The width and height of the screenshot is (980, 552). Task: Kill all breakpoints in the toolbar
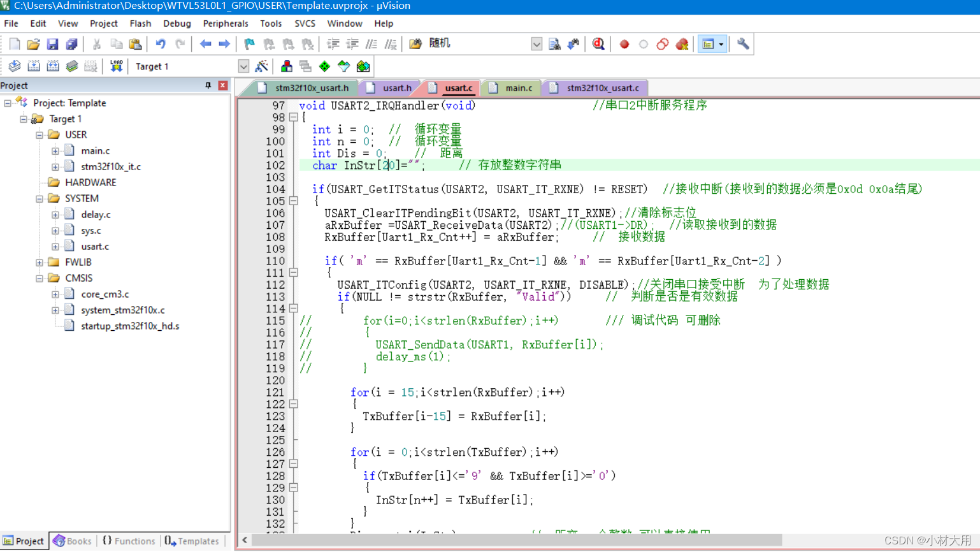coord(682,44)
